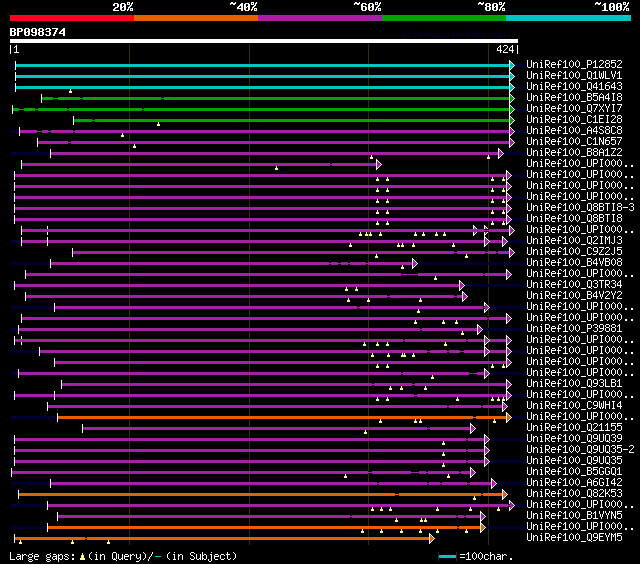This screenshot has height=564, width=640.
Task: Click the orange ~40% identity legend segment
Action: 196,18
